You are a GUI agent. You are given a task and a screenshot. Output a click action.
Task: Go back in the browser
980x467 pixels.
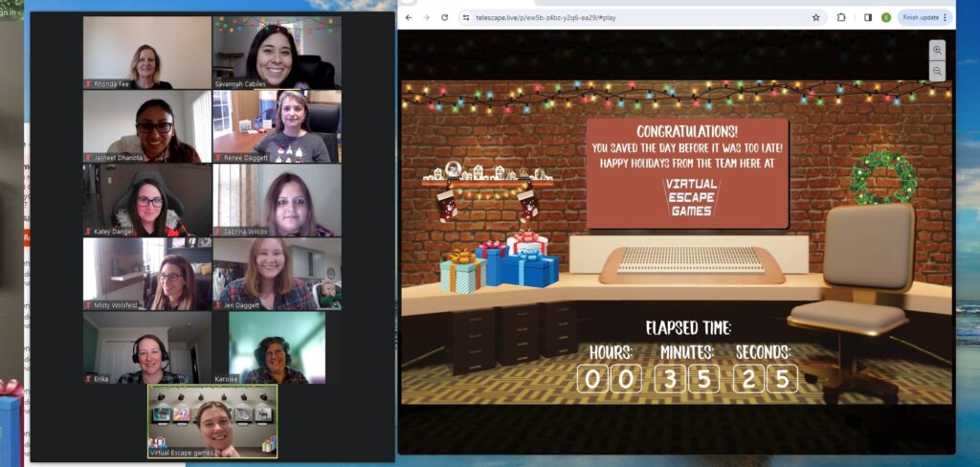pyautogui.click(x=409, y=17)
